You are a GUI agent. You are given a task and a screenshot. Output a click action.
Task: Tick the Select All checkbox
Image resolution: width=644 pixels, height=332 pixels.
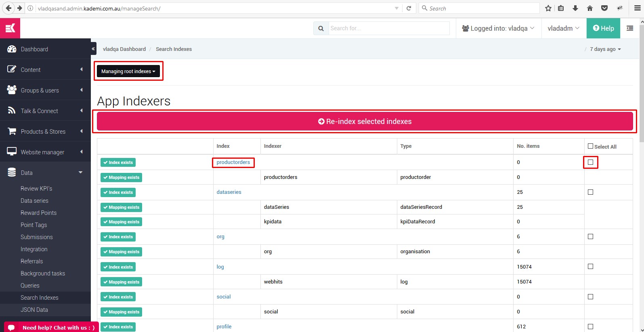[590, 146]
